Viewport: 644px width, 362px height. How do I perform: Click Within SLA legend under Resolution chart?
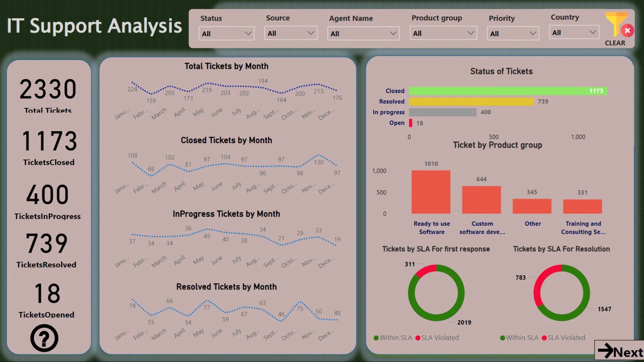click(519, 338)
